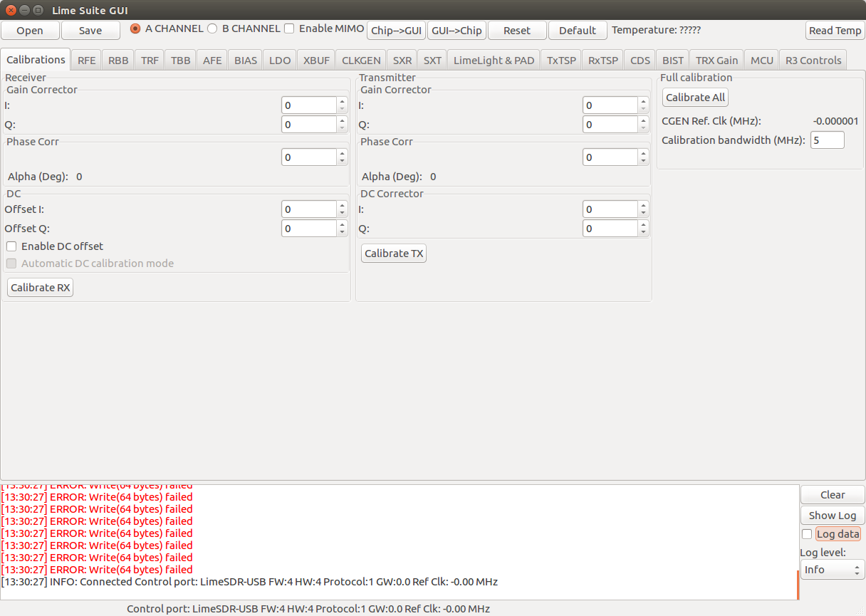Screen dimensions: 866x616
Task: Open the MCU tab
Action: (762, 61)
